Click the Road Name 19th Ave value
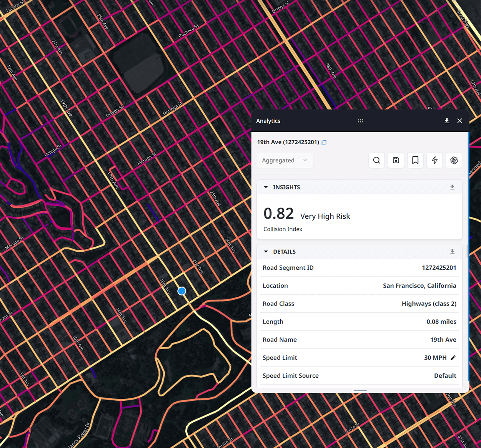481x448 pixels. tap(443, 340)
